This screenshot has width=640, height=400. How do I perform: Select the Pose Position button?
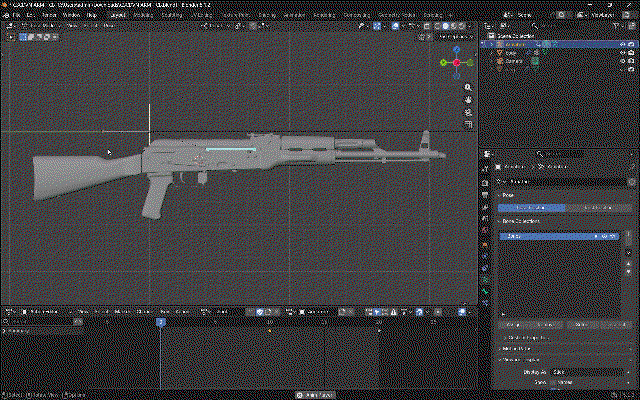[531, 208]
